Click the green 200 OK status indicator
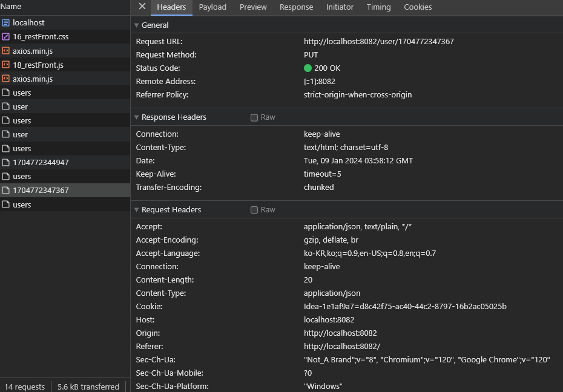 [308, 68]
